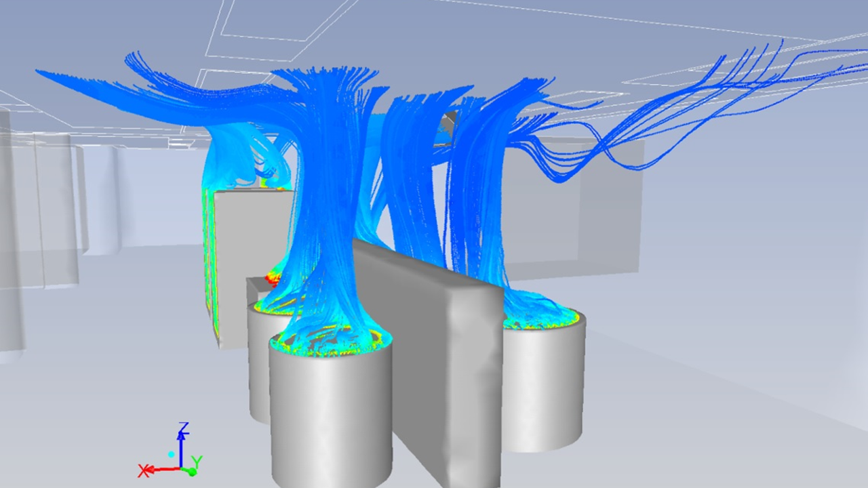Viewport: 868px width, 488px height.
Task: Click the red X axis label on triad
Action: coord(143,471)
